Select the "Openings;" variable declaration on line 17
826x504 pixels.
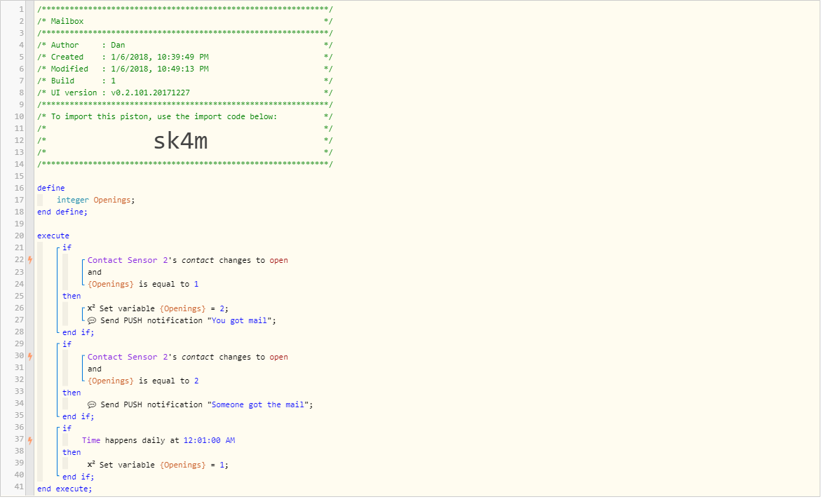click(x=114, y=200)
